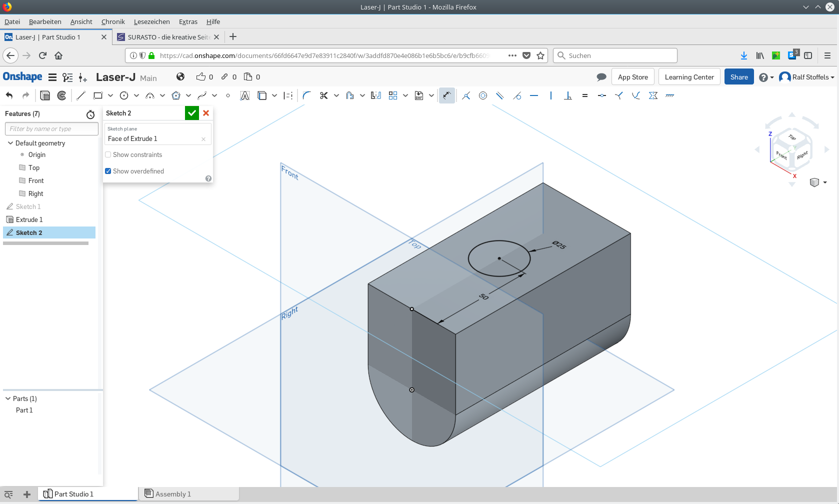Open the Learning Center

point(689,77)
